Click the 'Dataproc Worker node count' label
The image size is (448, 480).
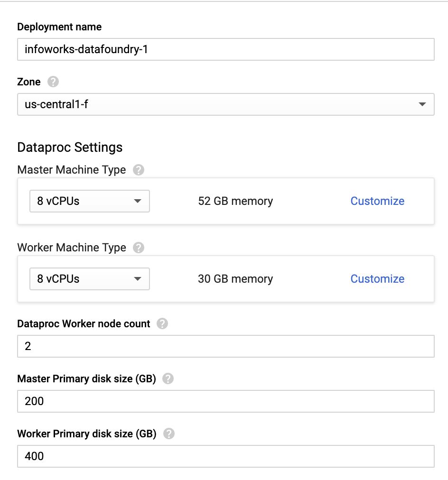[84, 324]
